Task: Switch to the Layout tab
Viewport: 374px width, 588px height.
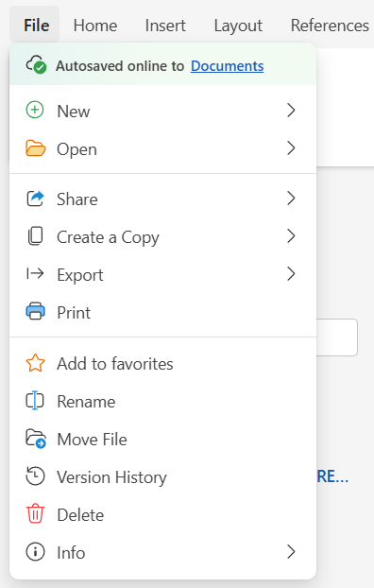Action: click(238, 26)
